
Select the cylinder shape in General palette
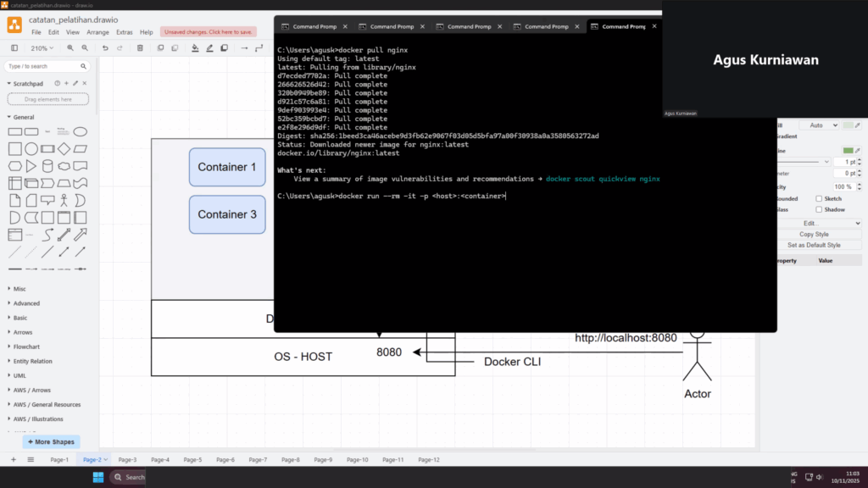pyautogui.click(x=47, y=166)
